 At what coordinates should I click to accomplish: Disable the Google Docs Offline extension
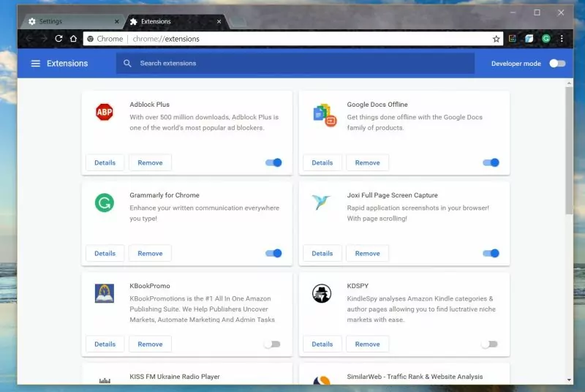pyautogui.click(x=491, y=162)
